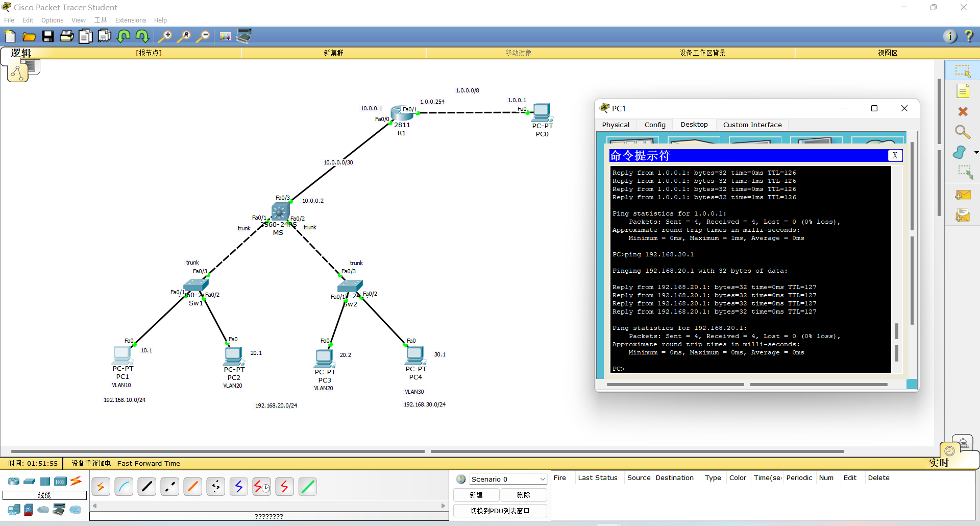
Task: Open the Extensions menu
Action: 130,20
